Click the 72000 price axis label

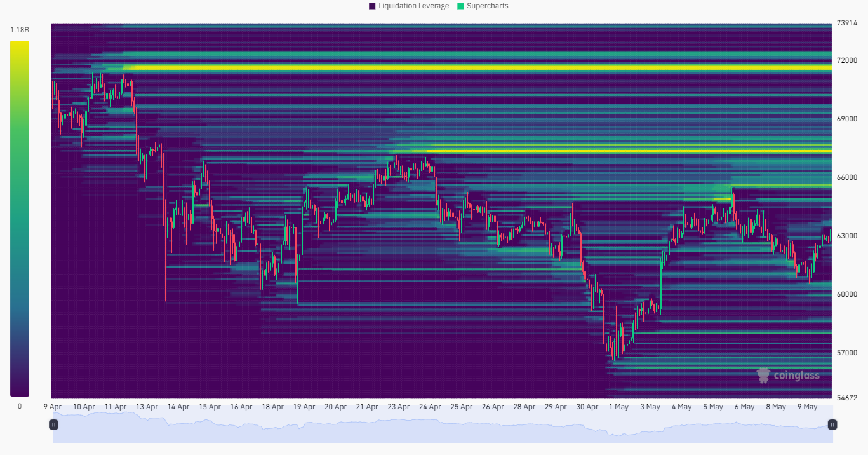coord(846,60)
